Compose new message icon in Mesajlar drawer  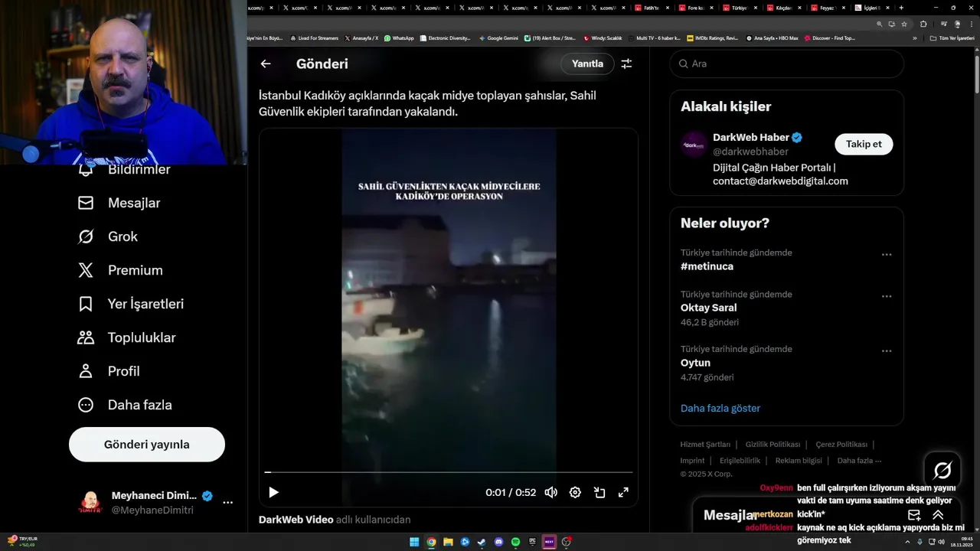click(x=914, y=515)
